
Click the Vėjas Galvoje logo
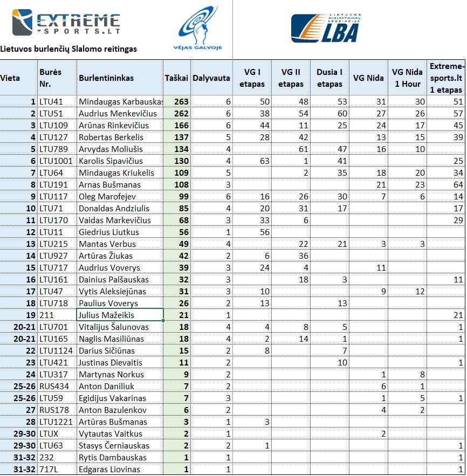click(198, 28)
